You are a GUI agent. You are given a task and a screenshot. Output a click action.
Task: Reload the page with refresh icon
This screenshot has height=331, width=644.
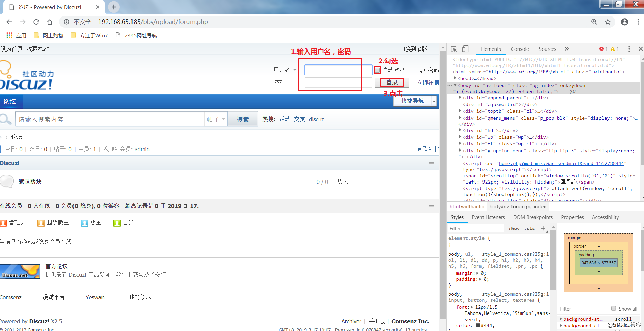[36, 22]
